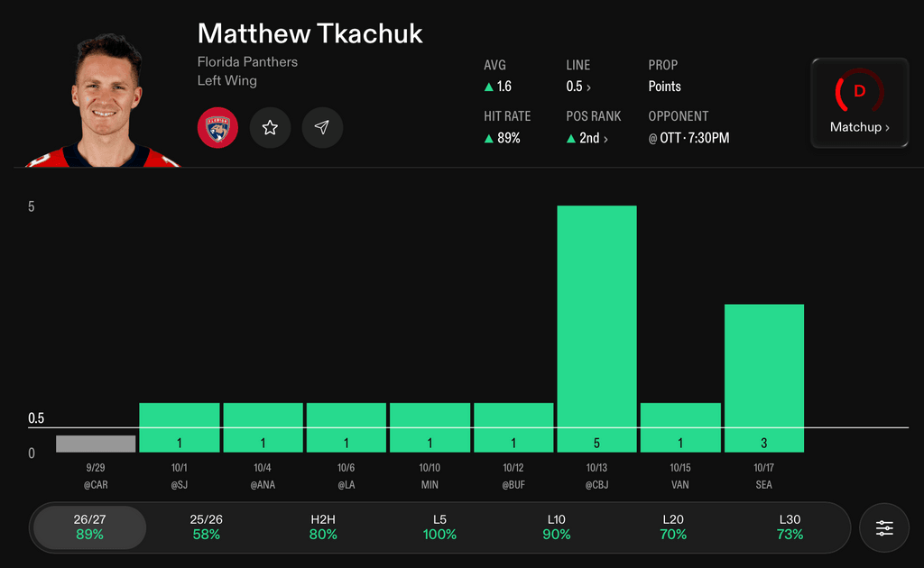The width and height of the screenshot is (924, 568).
Task: Switch to the L30 tab
Action: tap(790, 527)
